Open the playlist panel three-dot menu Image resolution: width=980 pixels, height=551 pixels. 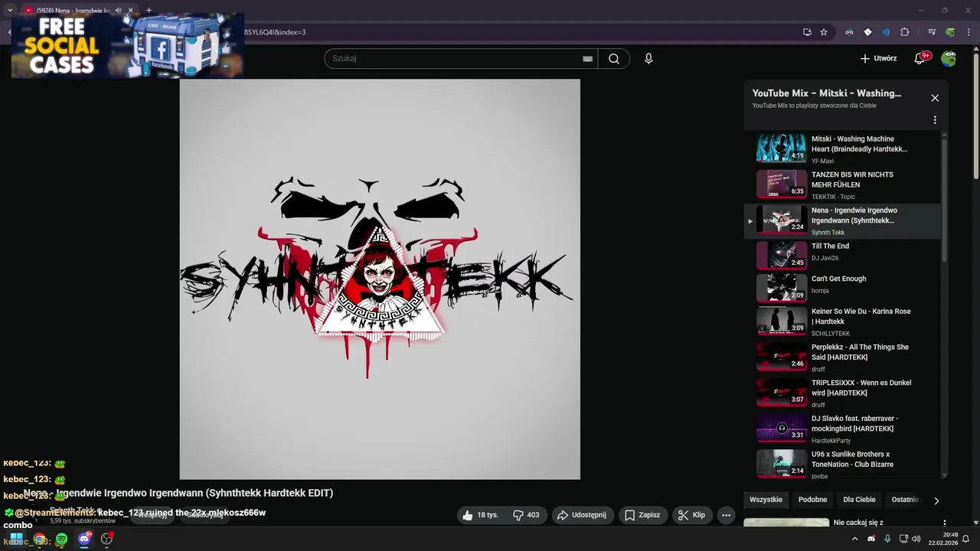pyautogui.click(x=935, y=120)
